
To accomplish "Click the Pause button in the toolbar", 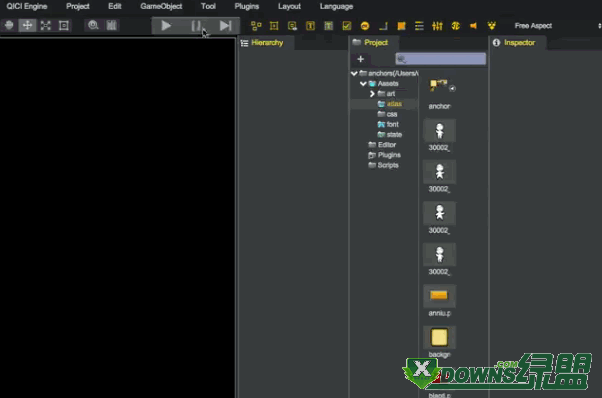I will 196,26.
